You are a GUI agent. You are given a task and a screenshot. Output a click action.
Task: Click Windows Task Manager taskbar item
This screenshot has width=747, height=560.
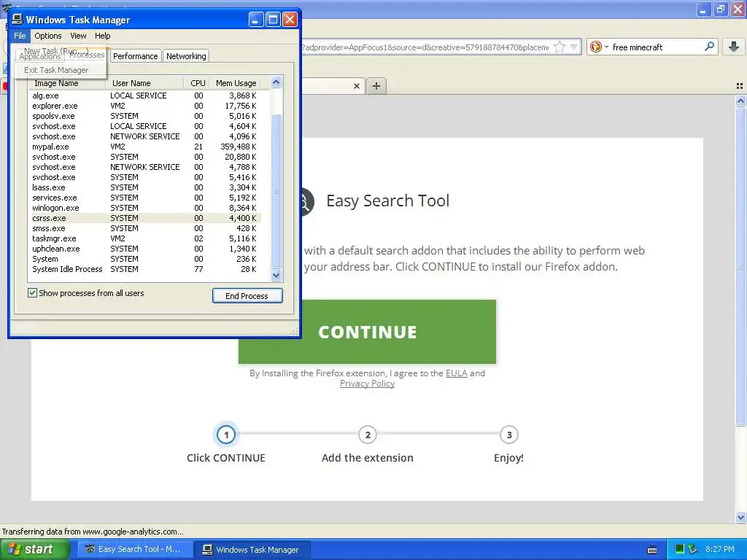tap(253, 550)
